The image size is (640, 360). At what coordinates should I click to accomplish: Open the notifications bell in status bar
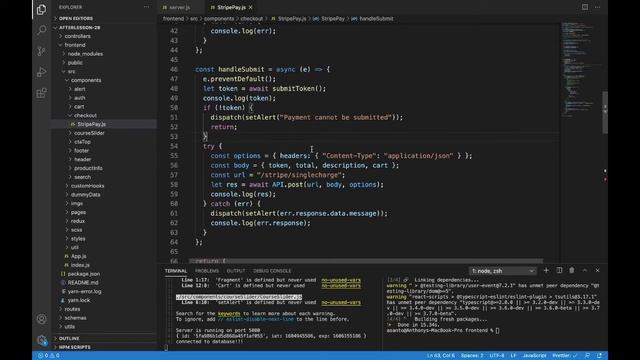pos(599,356)
